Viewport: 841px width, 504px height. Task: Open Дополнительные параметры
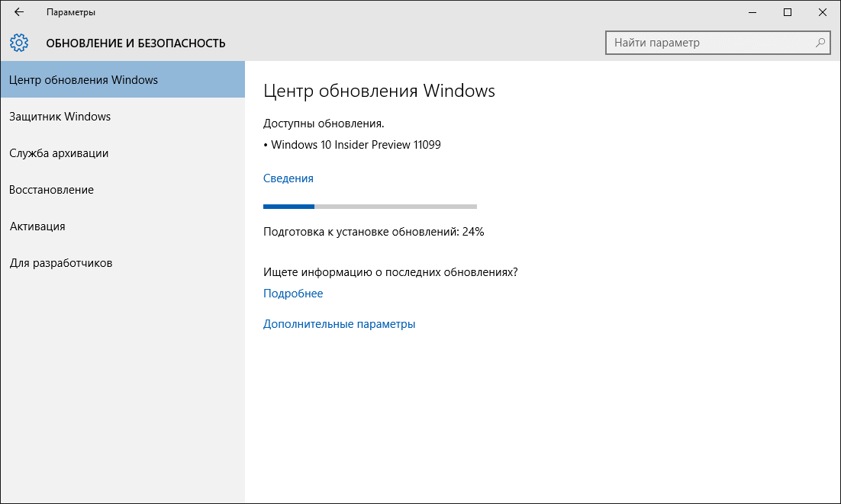pos(339,323)
